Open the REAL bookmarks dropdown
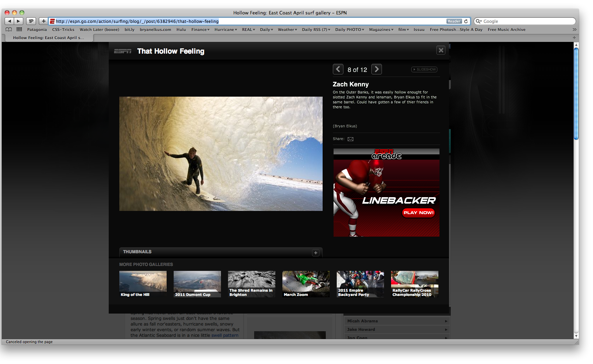This screenshot has width=593, height=364. [x=248, y=30]
